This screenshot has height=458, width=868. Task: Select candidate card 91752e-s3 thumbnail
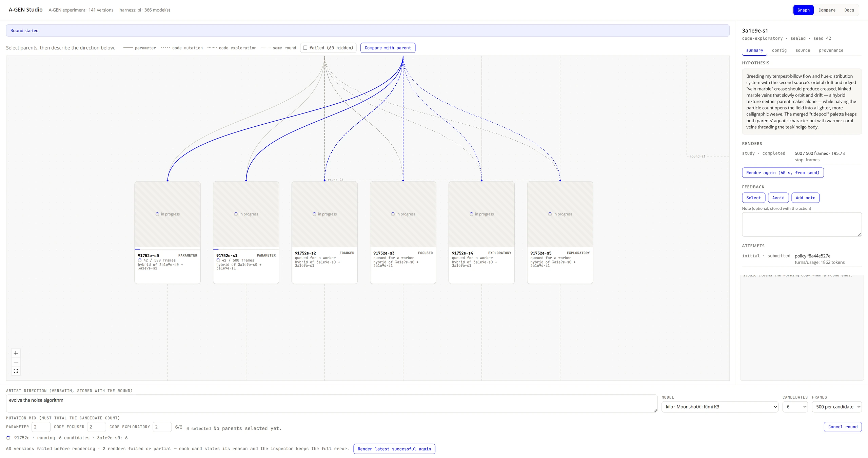[x=403, y=214]
